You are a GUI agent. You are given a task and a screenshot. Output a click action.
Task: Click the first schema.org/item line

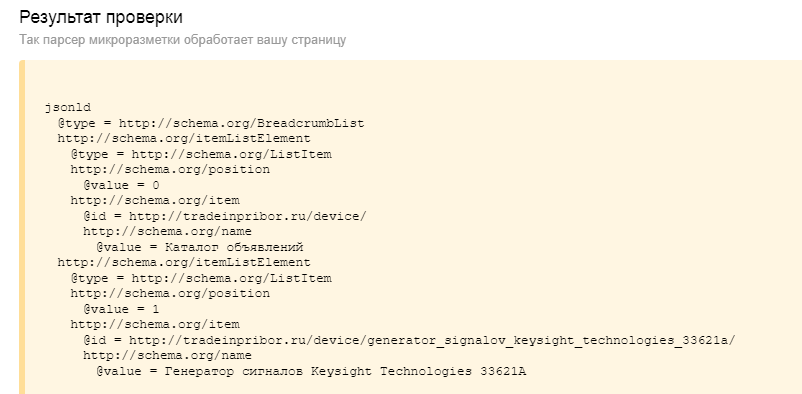tap(155, 201)
